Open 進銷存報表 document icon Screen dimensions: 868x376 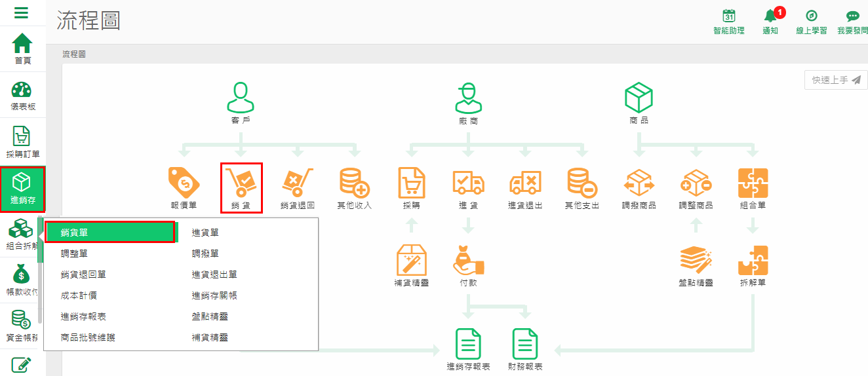click(x=468, y=344)
